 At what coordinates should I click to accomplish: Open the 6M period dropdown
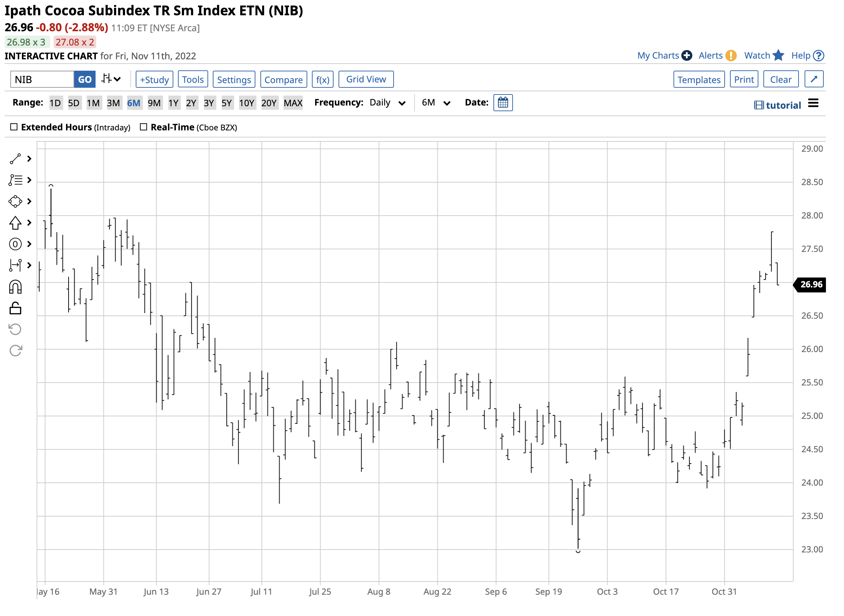[436, 103]
